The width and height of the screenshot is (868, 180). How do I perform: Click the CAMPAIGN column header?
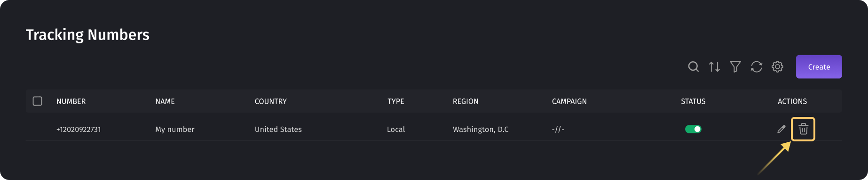click(x=569, y=101)
